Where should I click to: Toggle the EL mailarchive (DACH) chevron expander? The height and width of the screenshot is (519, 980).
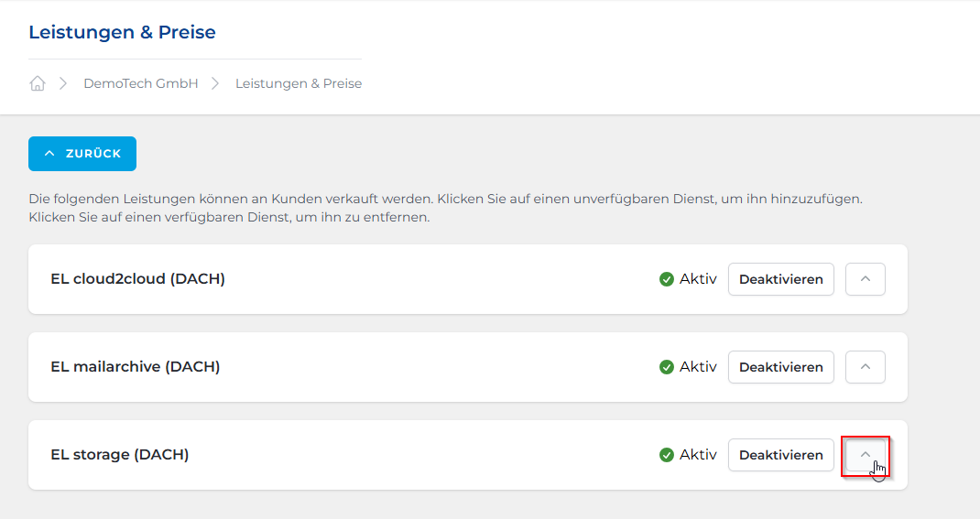pyautogui.click(x=865, y=367)
